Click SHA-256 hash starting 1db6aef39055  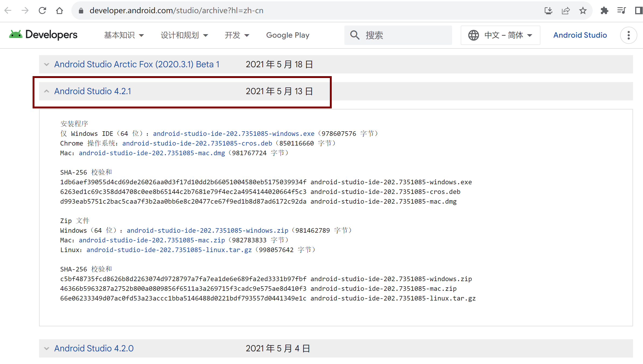[x=183, y=182]
